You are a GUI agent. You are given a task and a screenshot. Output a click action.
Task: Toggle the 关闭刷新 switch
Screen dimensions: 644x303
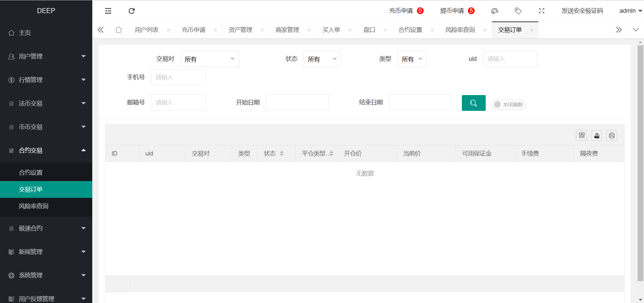[x=508, y=104]
